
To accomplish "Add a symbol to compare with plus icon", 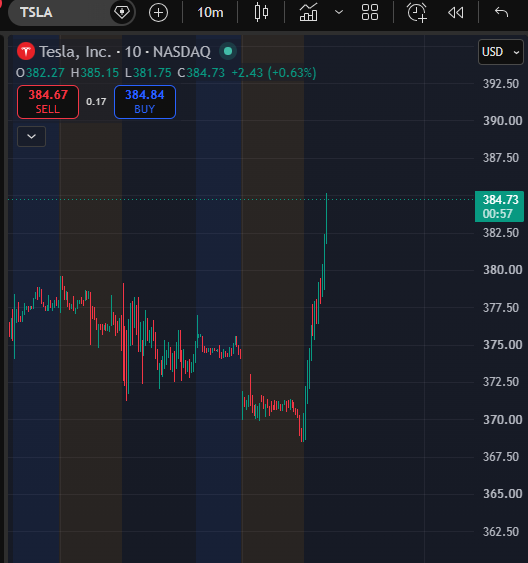I will (158, 13).
